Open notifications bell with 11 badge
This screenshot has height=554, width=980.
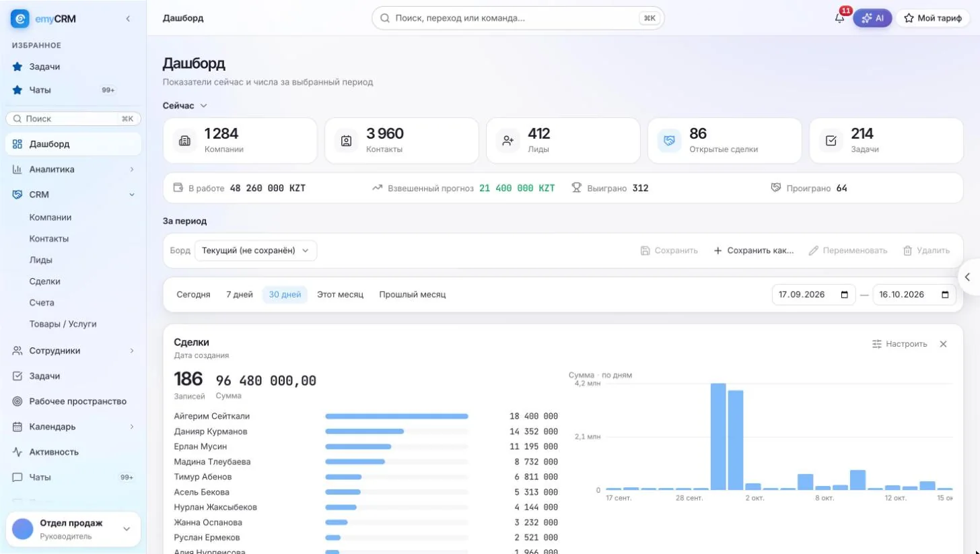839,18
